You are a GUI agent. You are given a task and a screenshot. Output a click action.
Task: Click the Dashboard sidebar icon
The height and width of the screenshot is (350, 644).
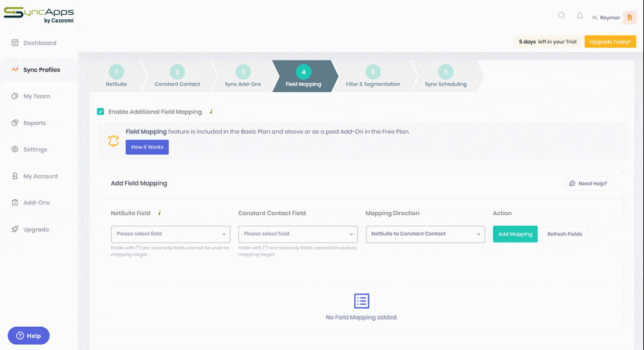tap(15, 43)
